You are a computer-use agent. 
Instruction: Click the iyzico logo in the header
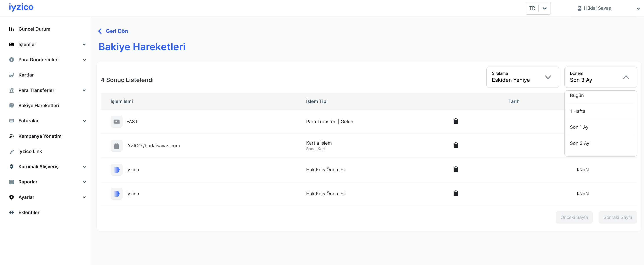point(21,7)
